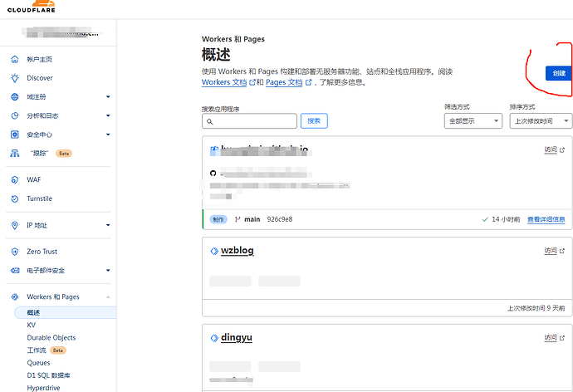This screenshot has height=392, width=573.
Task: Click the domain registration globe icon
Action: pos(15,97)
